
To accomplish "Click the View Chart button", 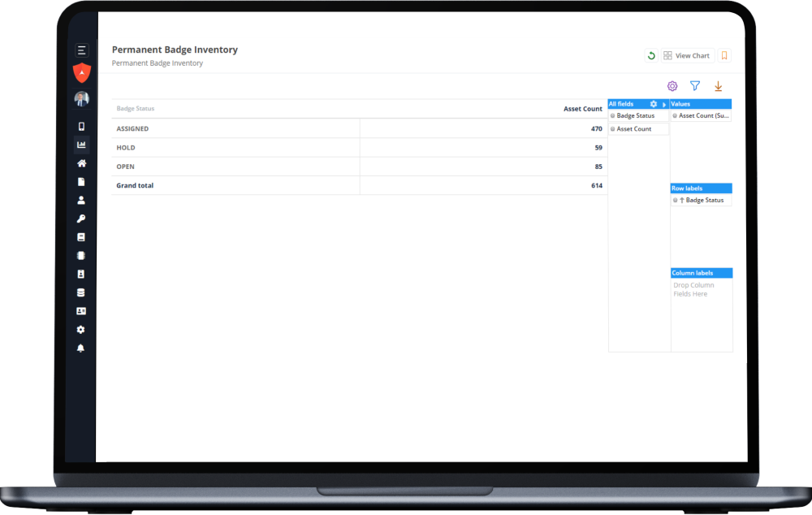I will [x=687, y=56].
